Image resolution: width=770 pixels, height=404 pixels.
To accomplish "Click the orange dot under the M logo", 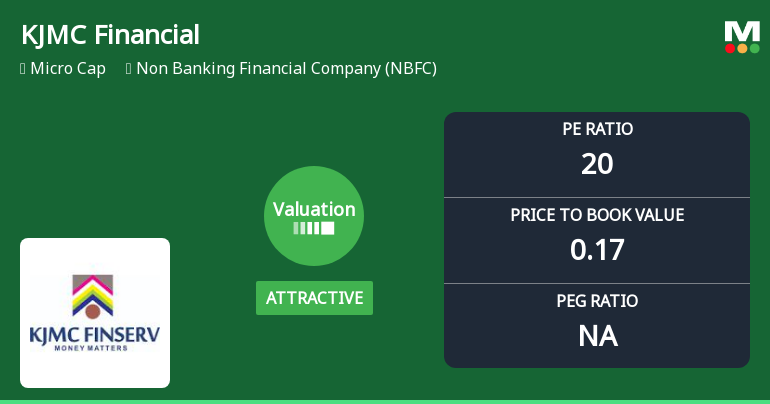I will tap(742, 48).
